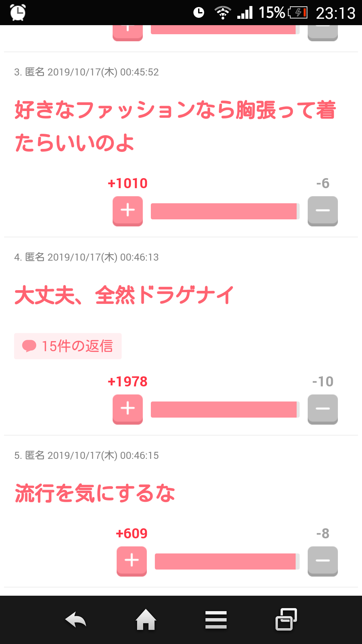Downvote comment 3 with minus button
Screen dimensions: 362x644
pos(323,211)
